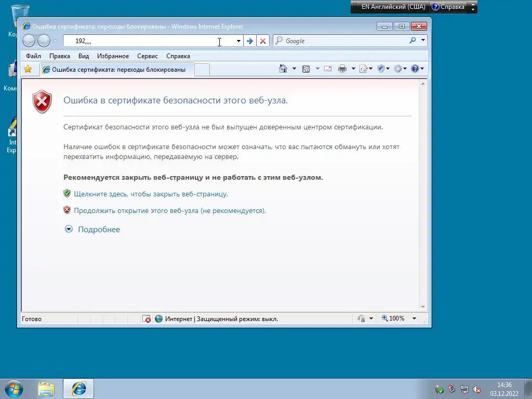Image resolution: width=532 pixels, height=399 pixels.
Task: Click the Safety shield icon in toolbar
Action: (381, 69)
